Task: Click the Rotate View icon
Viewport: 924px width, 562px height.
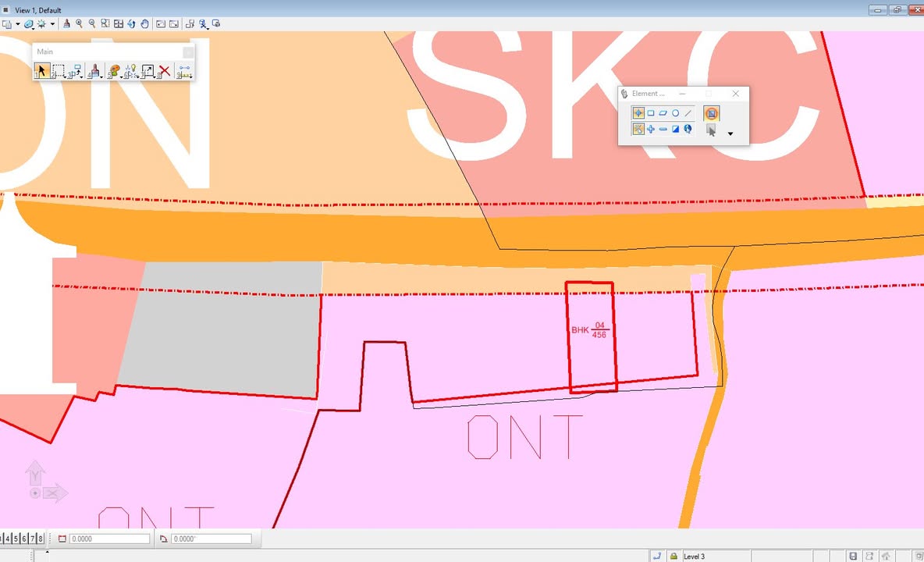Action: pos(131,24)
